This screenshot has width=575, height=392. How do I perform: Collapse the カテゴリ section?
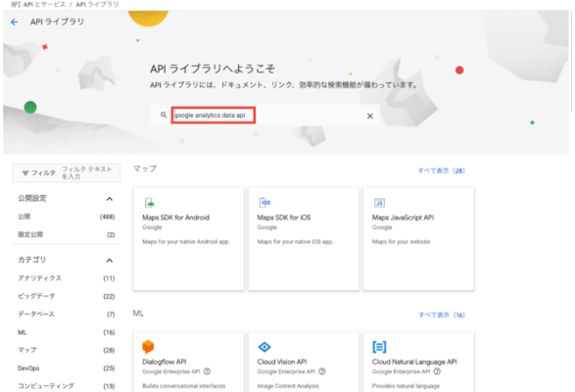[x=110, y=261]
